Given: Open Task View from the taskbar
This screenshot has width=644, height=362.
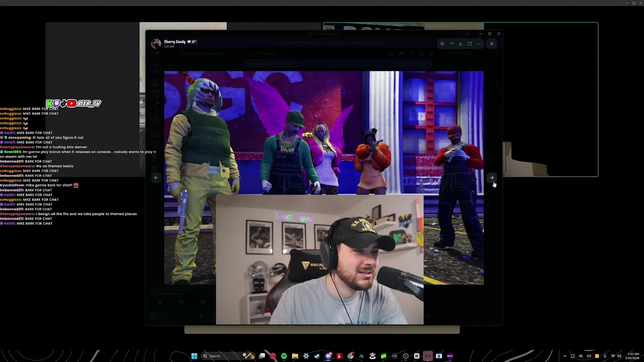Looking at the screenshot, I should 262,356.
